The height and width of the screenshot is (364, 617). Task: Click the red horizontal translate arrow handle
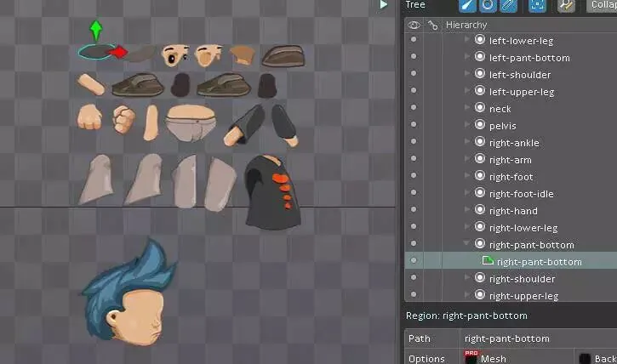point(118,52)
